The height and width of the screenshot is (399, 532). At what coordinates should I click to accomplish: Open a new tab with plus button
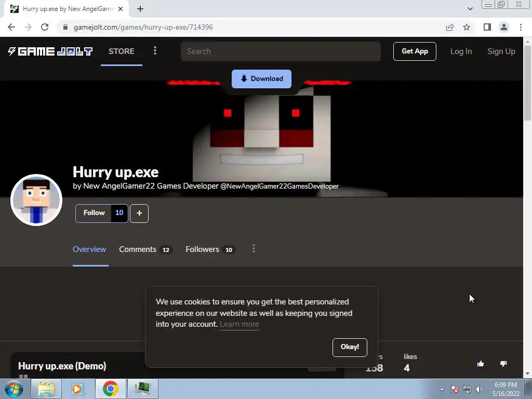[140, 9]
